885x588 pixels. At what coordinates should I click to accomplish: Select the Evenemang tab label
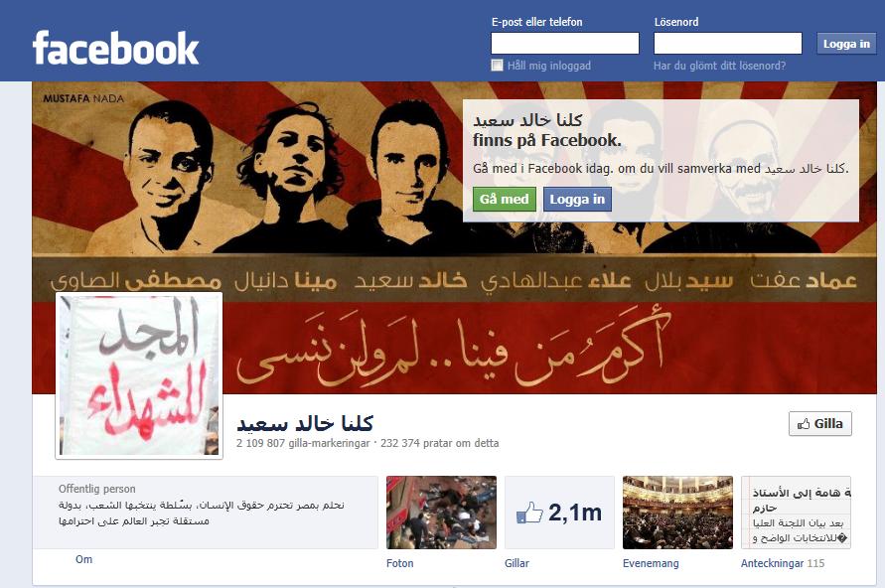(651, 563)
